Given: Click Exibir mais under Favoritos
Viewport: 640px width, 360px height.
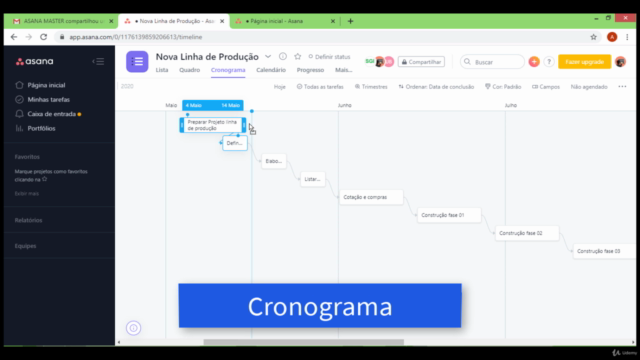Looking at the screenshot, I should coord(27,193).
